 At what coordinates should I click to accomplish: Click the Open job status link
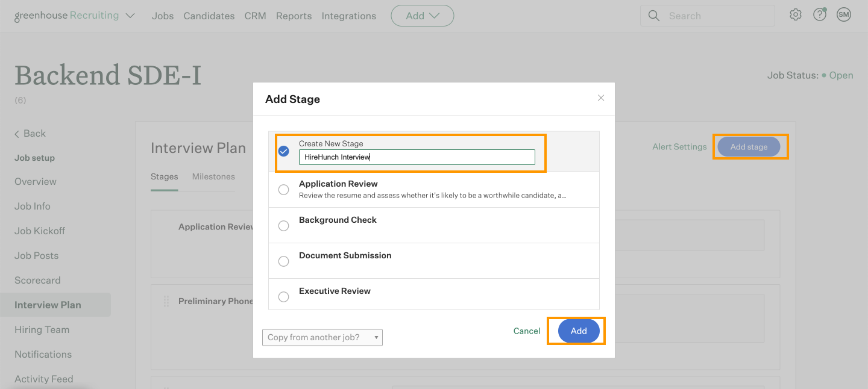pos(841,75)
